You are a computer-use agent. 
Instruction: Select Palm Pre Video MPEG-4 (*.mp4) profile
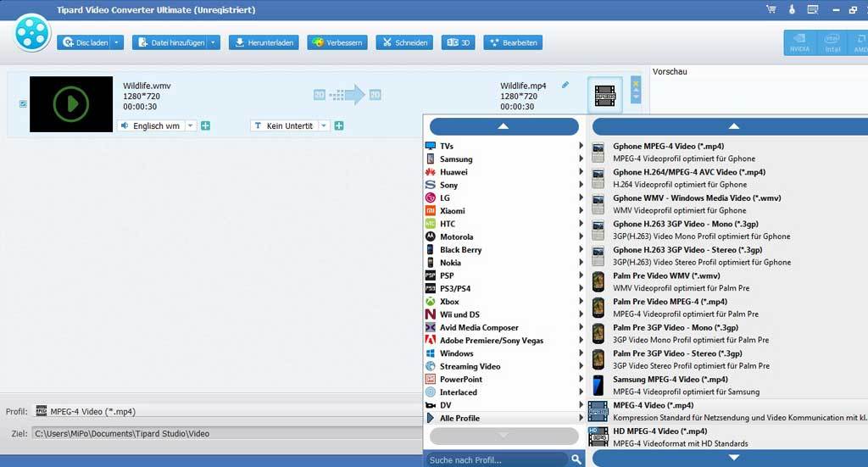(x=727, y=308)
